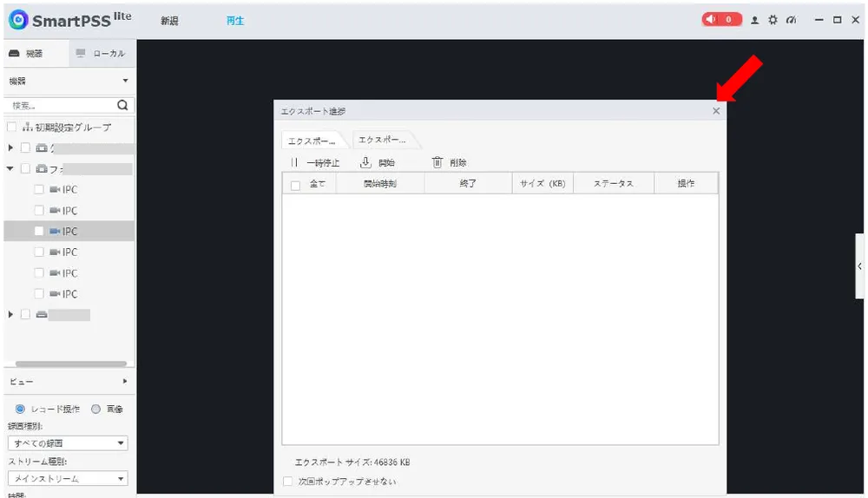Image resolution: width=868 pixels, height=498 pixels.
Task: Check the 初期設定グループ checkbox
Action: pos(11,128)
